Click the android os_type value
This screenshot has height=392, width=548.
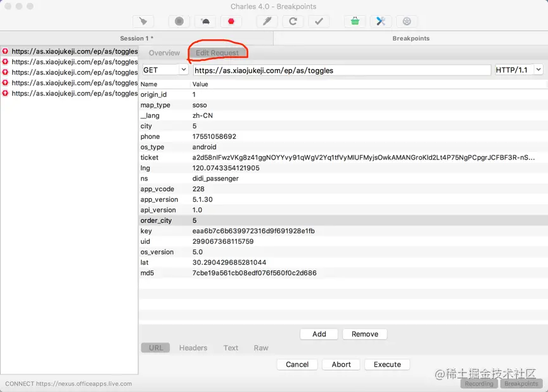click(204, 147)
